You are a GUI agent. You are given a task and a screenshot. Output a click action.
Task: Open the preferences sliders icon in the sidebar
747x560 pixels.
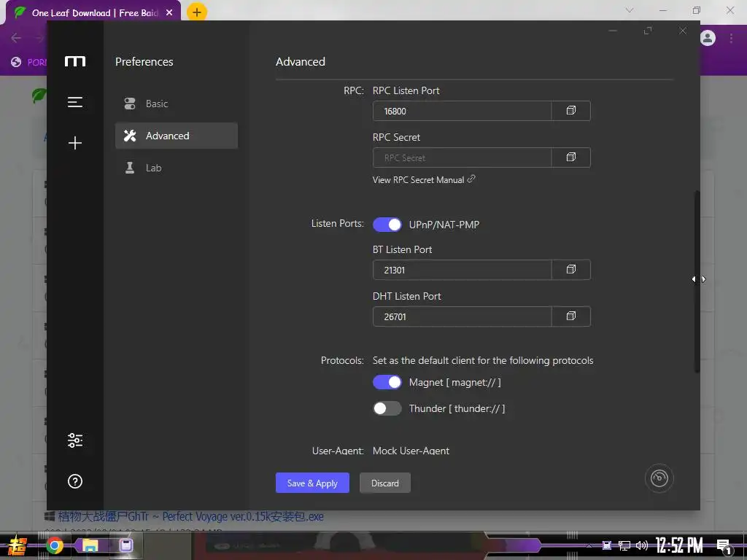pyautogui.click(x=75, y=440)
